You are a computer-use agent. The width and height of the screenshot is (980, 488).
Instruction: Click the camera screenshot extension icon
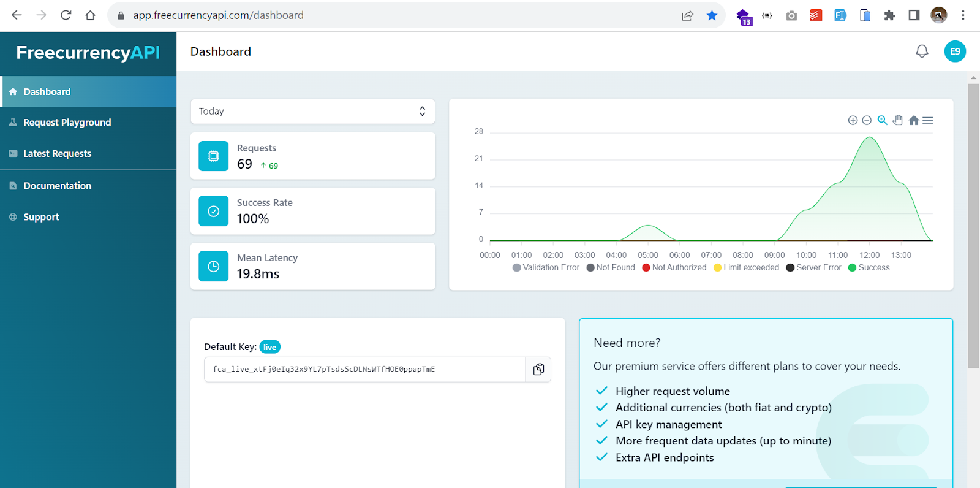pyautogui.click(x=791, y=15)
